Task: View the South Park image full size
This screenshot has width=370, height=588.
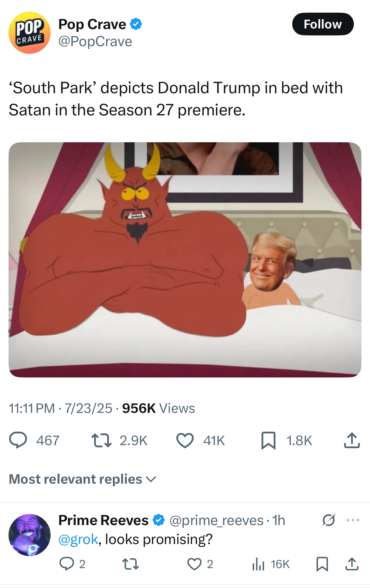Action: (185, 260)
